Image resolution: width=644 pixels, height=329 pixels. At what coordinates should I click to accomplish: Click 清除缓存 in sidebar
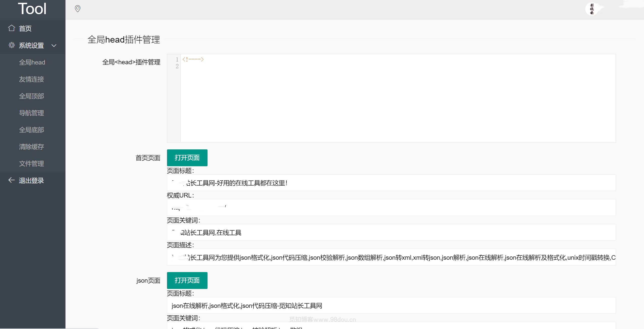(31, 147)
